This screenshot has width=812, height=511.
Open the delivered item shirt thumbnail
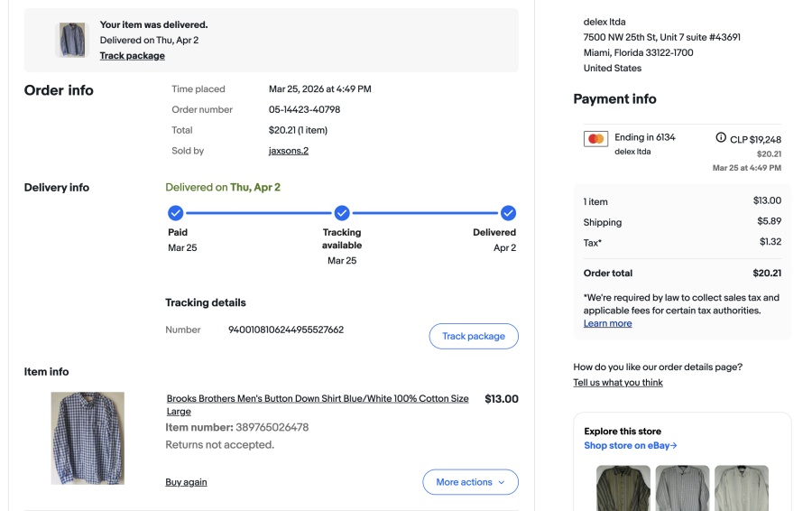(72, 40)
